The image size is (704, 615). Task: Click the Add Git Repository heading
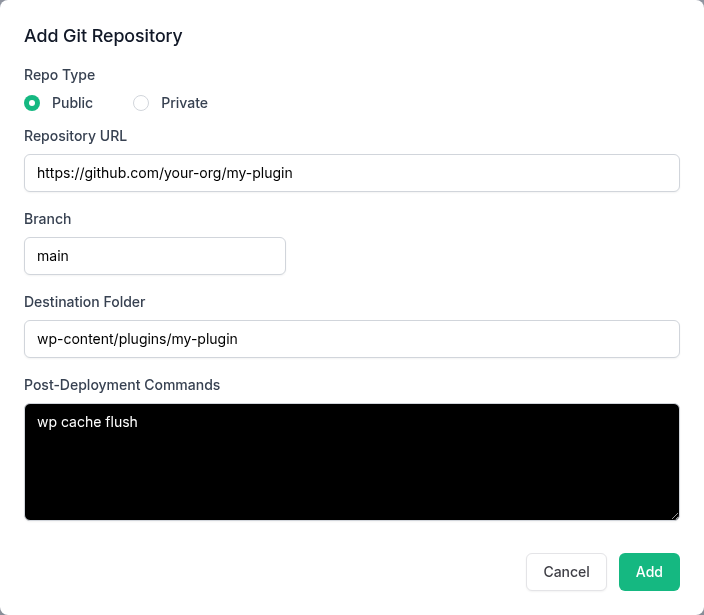click(x=103, y=36)
